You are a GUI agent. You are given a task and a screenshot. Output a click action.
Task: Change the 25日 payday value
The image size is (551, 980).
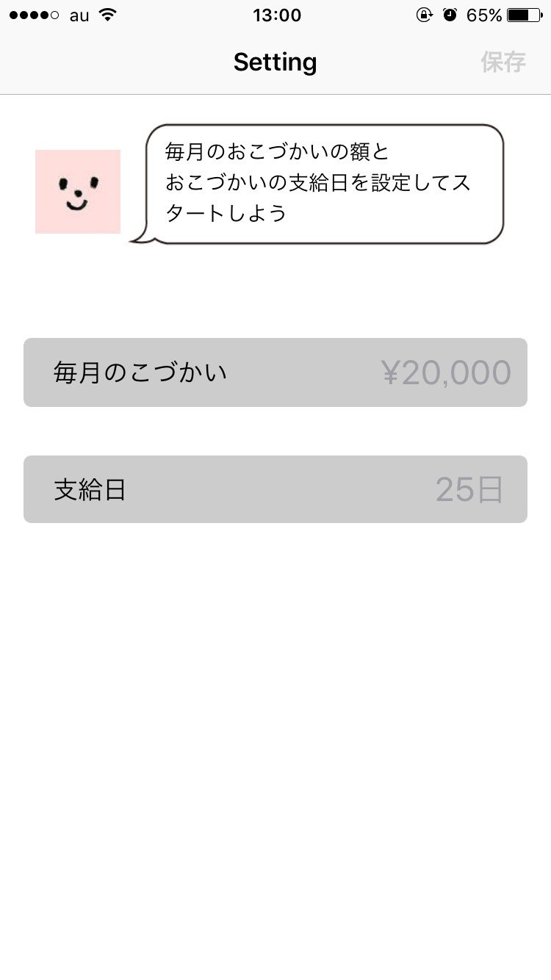coord(469,490)
